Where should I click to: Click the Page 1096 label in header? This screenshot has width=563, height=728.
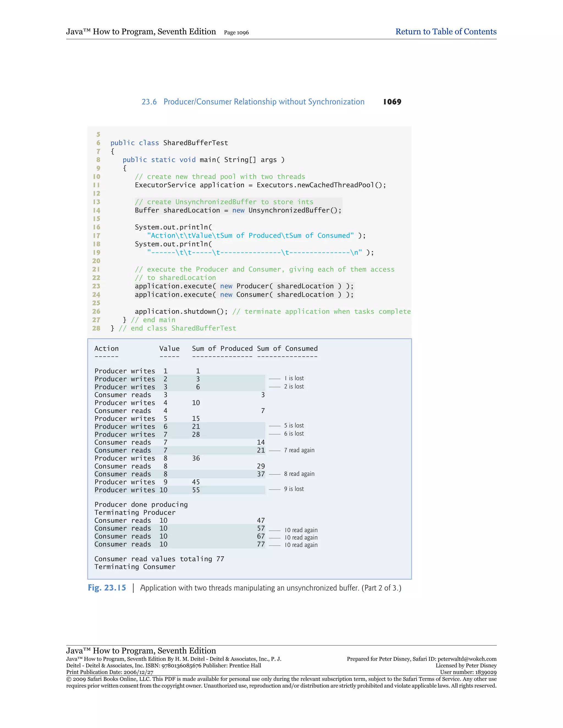click(x=236, y=33)
